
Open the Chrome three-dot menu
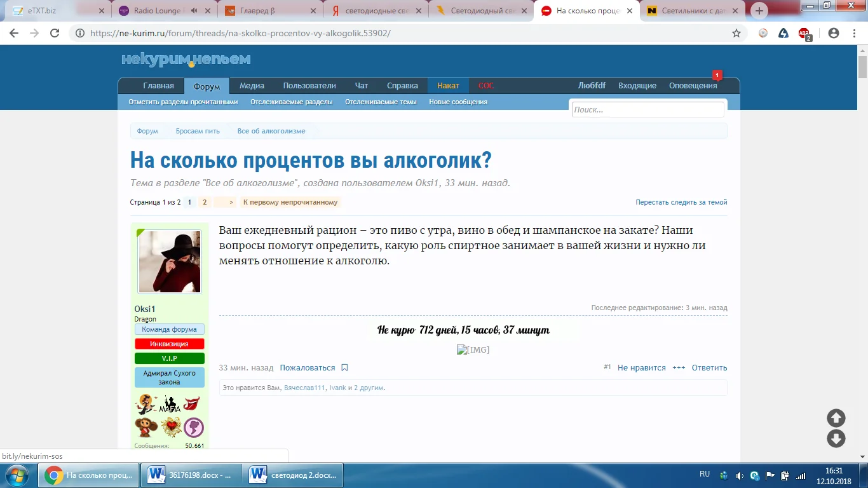coord(855,33)
